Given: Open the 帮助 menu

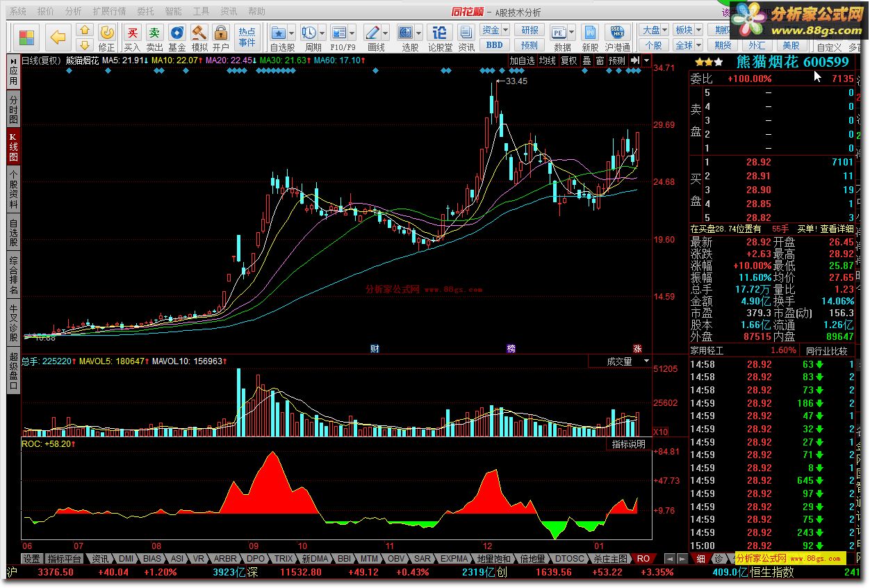Looking at the screenshot, I should (x=256, y=12).
